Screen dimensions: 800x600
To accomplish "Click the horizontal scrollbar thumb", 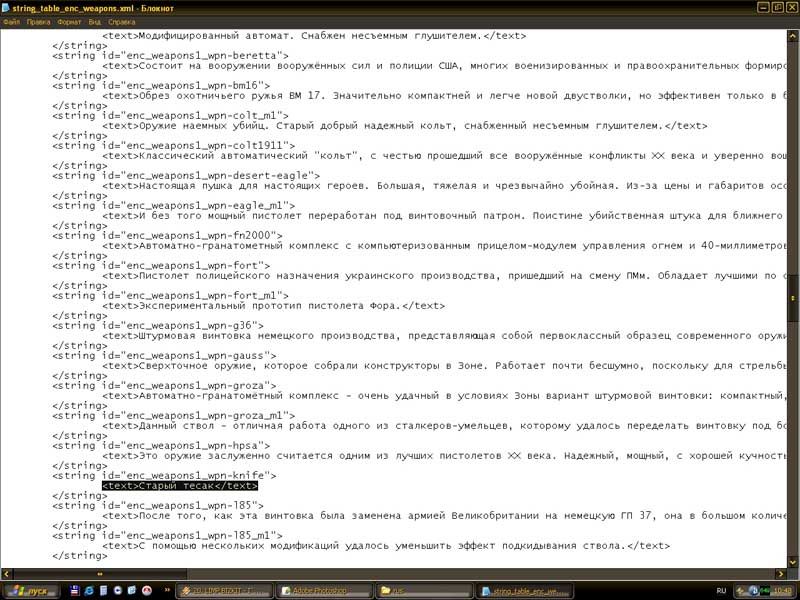I will click(99, 573).
